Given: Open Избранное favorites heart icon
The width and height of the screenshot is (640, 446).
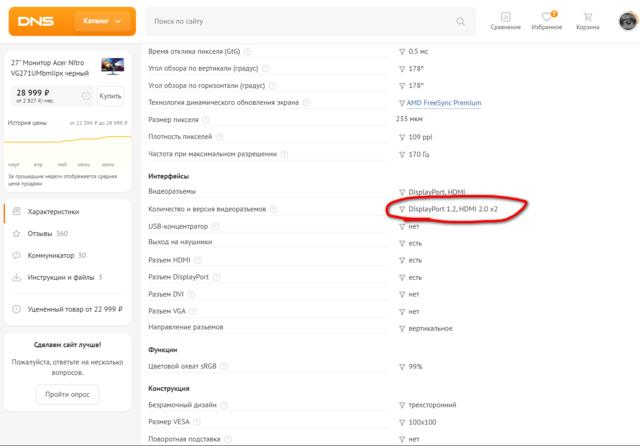Looking at the screenshot, I should tap(547, 21).
